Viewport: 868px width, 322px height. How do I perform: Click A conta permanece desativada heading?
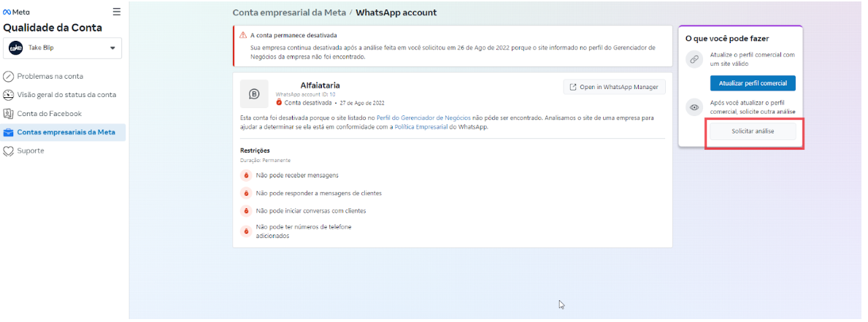(293, 35)
